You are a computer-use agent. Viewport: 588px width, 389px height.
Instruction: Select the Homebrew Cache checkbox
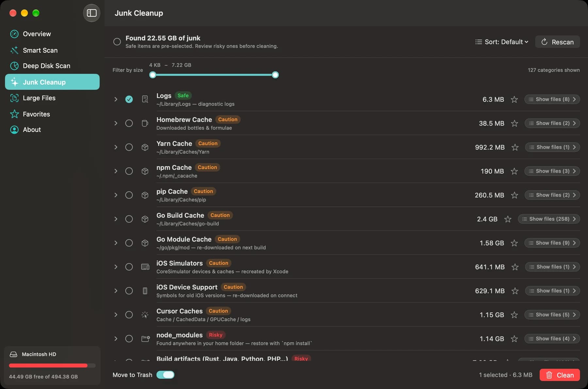tap(129, 123)
